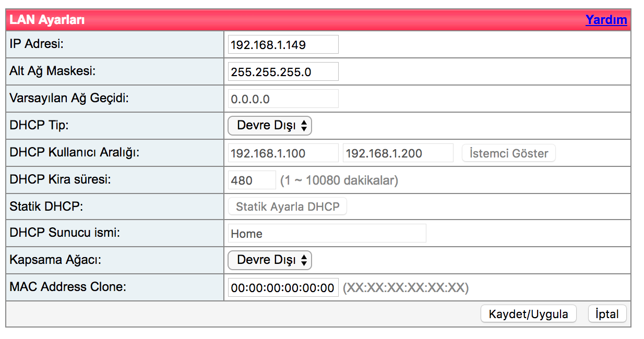Click the DHCP range start address field
This screenshot has height=339, width=644.
coord(283,153)
